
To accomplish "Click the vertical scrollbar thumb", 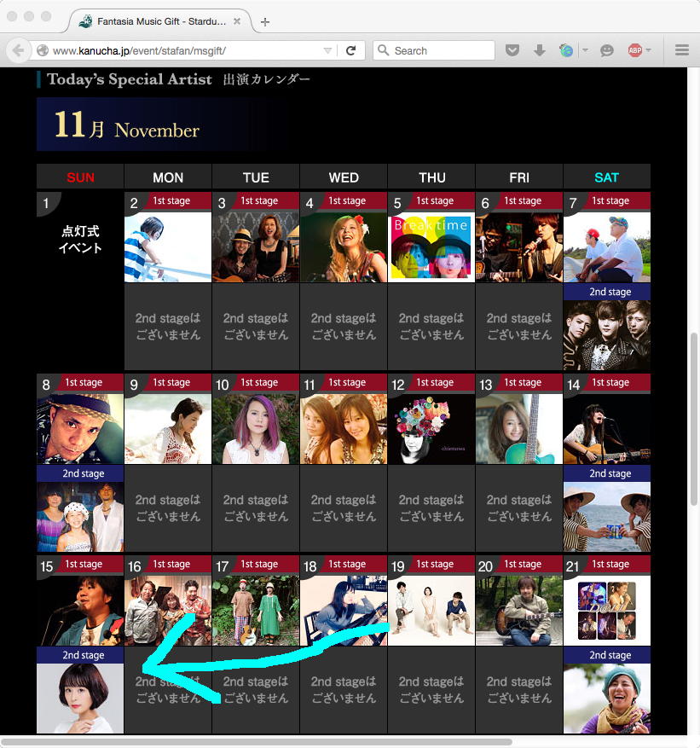I will 694,419.
